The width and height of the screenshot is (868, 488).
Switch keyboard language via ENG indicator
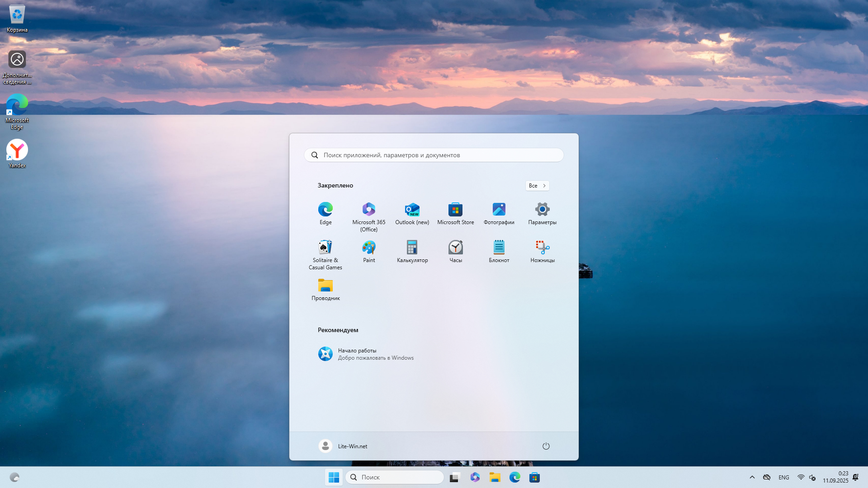(x=783, y=477)
